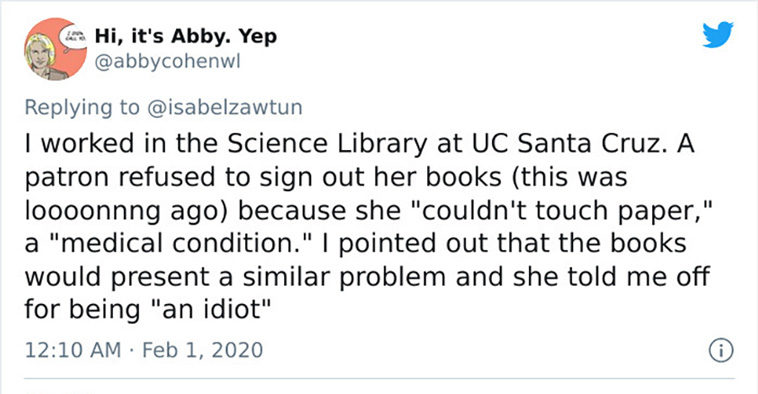Follow the @isabelzawtun mention link

click(x=224, y=107)
